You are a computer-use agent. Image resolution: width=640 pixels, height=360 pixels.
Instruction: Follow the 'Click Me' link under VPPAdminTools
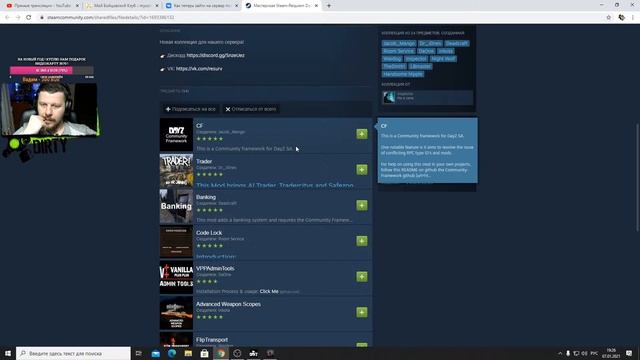point(269,291)
